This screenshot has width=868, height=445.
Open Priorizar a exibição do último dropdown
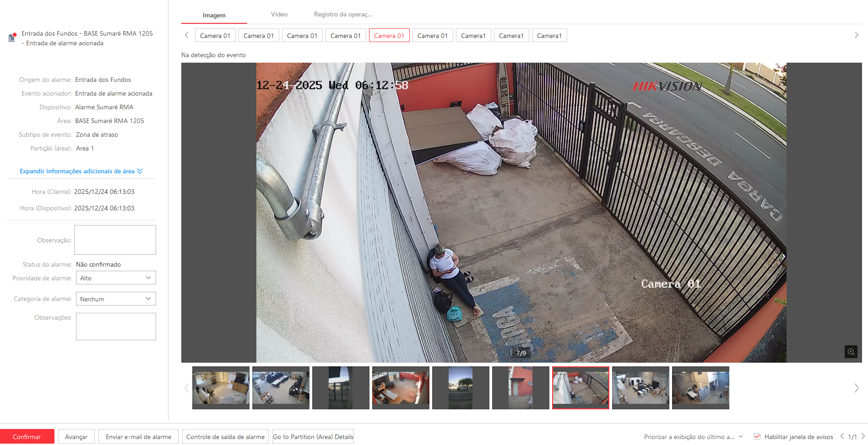click(693, 437)
